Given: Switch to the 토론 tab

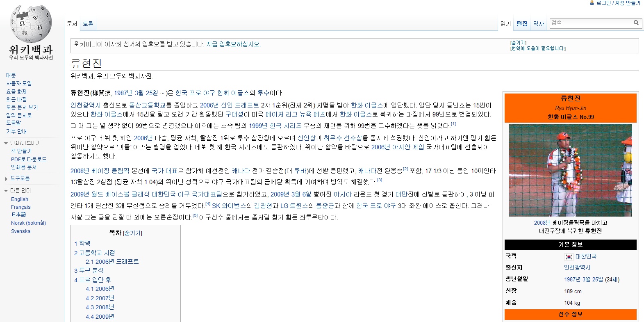Looking at the screenshot, I should point(88,24).
